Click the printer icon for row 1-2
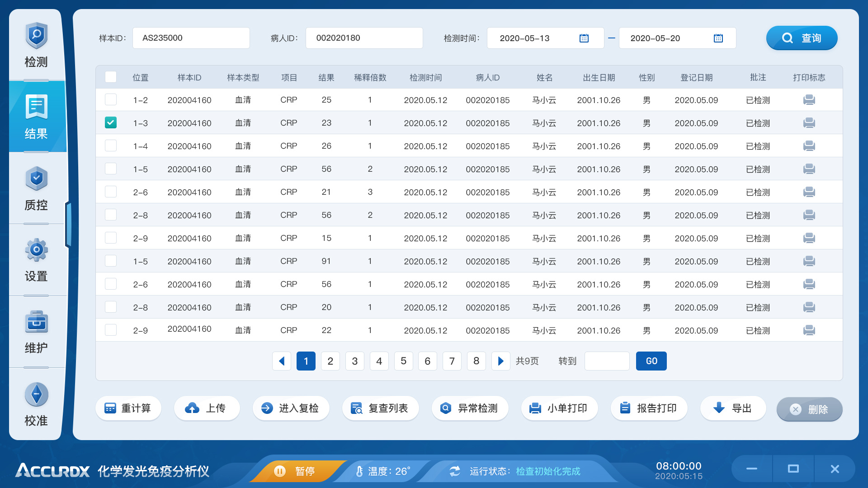Viewport: 868px width, 488px height. (809, 100)
